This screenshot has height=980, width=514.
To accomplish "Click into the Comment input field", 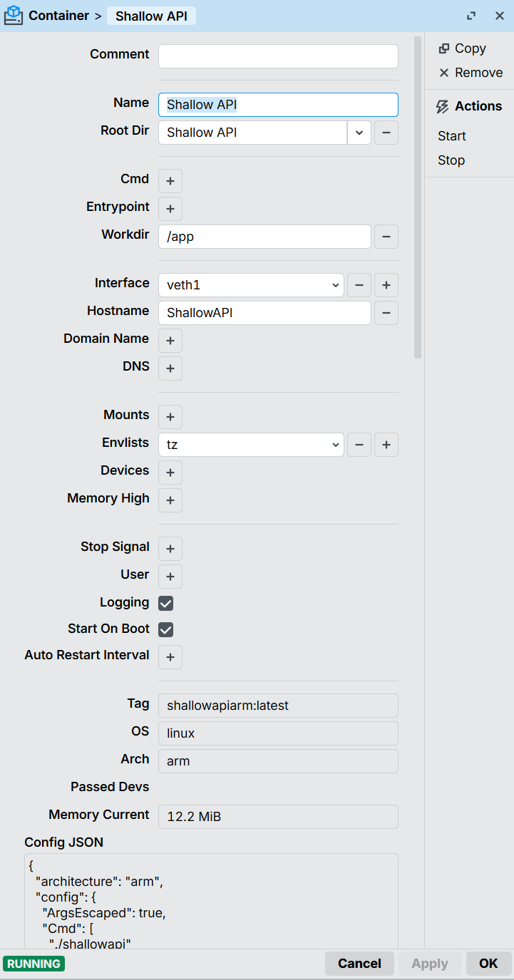I will [278, 56].
